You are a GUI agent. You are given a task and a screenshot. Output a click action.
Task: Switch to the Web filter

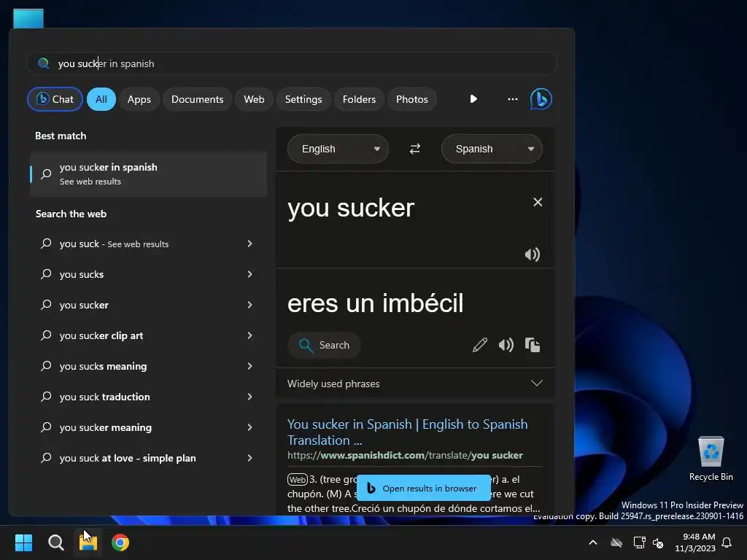click(254, 99)
